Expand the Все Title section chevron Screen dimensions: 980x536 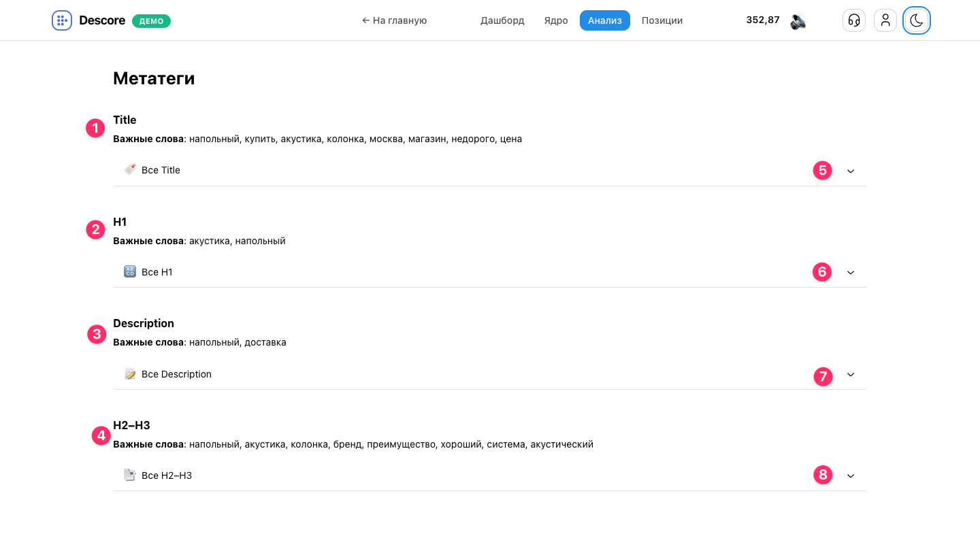(851, 171)
